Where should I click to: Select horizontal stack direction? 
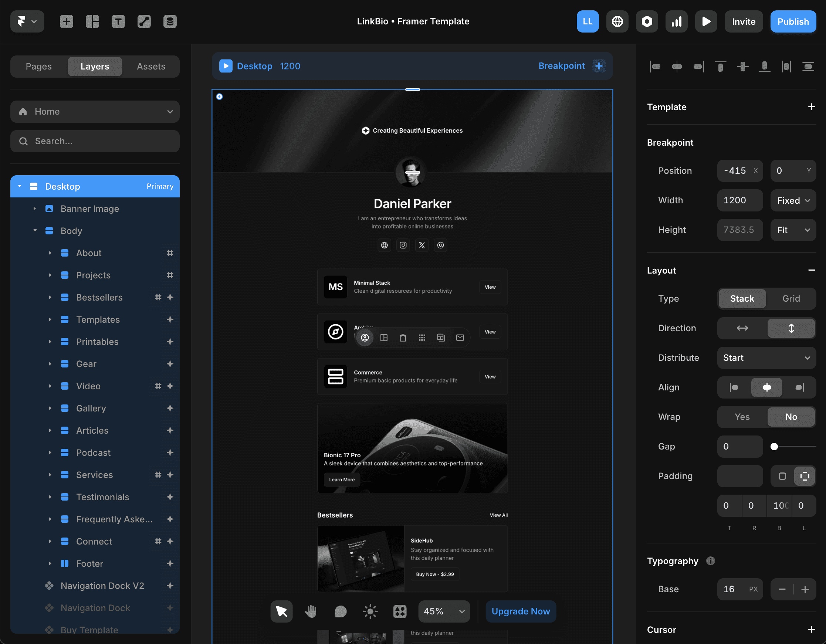(x=742, y=328)
